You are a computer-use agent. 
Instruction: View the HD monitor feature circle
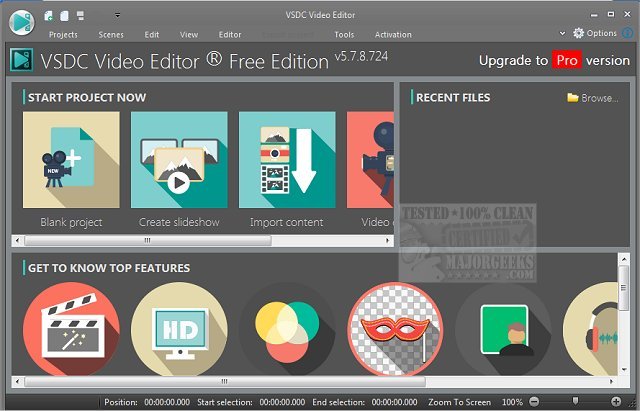[180, 329]
